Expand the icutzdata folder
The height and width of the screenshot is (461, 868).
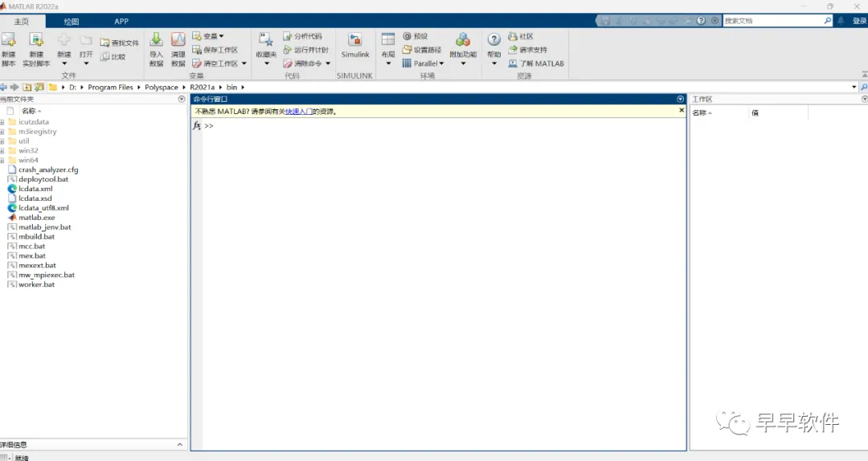click(2, 122)
